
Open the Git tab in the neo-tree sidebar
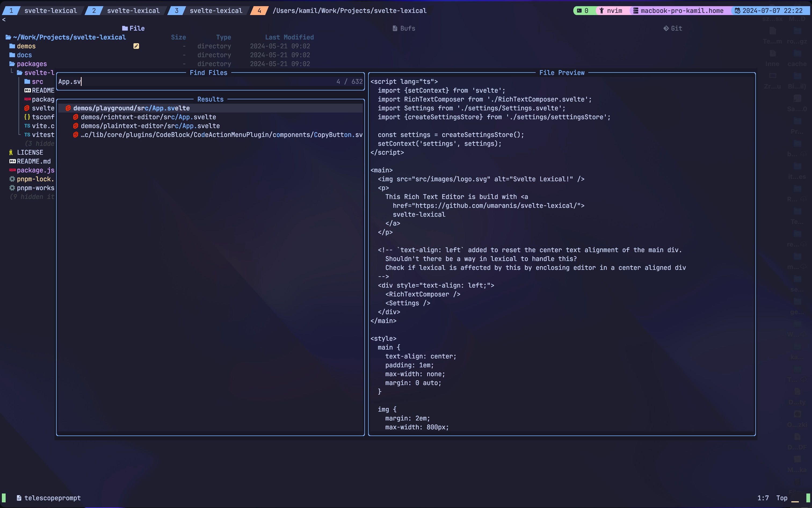click(673, 28)
